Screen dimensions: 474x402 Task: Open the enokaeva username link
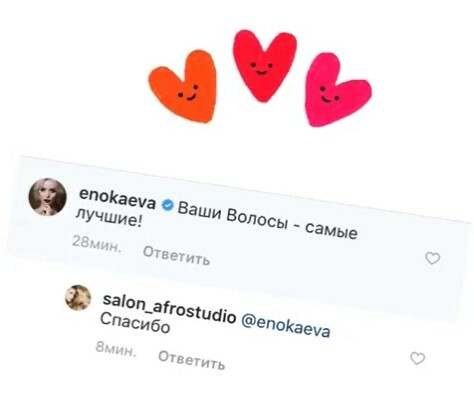117,198
